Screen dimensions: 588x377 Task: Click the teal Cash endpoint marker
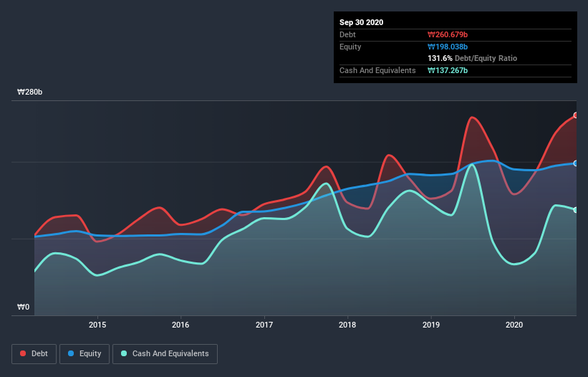click(576, 210)
